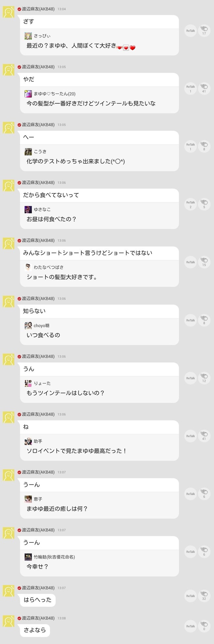Clap for the だから食べてないって post
This screenshot has width=214, height=644.
pos(204,204)
